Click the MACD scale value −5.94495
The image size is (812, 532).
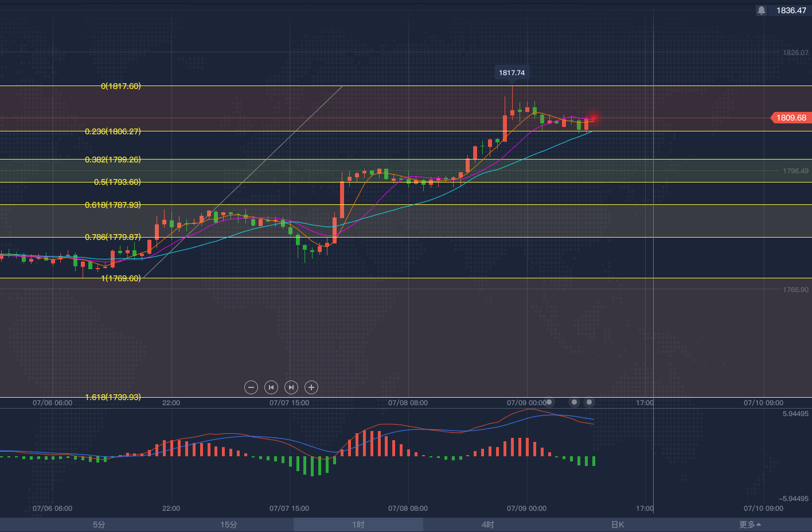coord(794,499)
